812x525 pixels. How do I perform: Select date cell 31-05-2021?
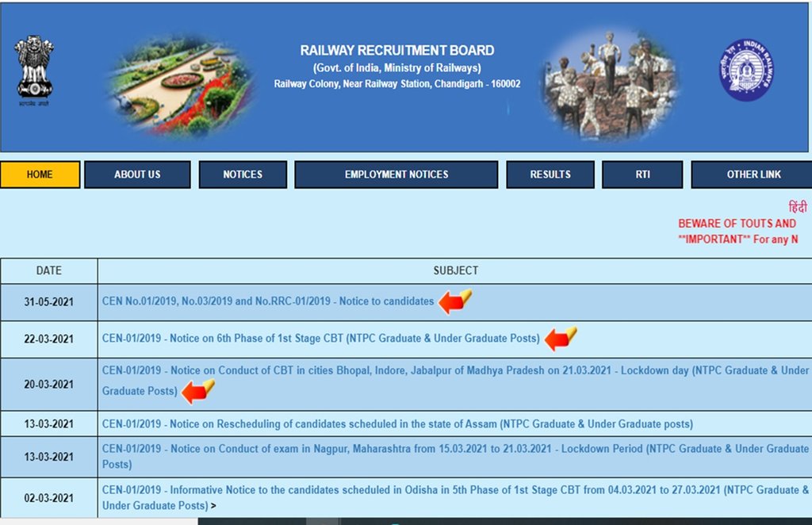[48, 302]
